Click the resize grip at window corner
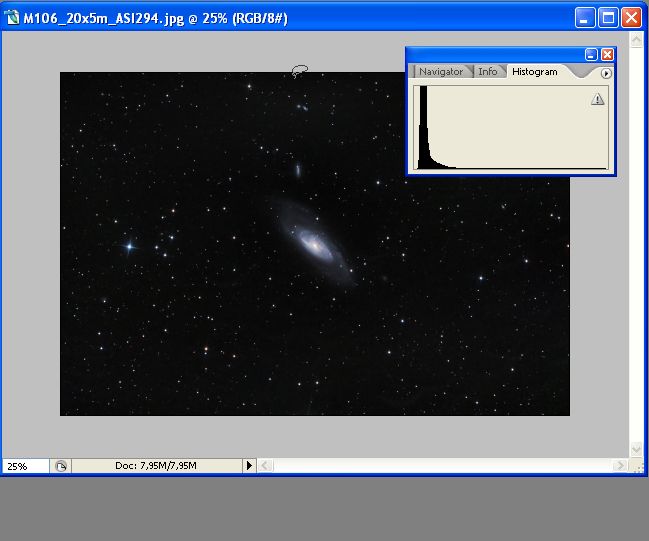Viewport: 649px width, 541px height. pyautogui.click(x=638, y=467)
